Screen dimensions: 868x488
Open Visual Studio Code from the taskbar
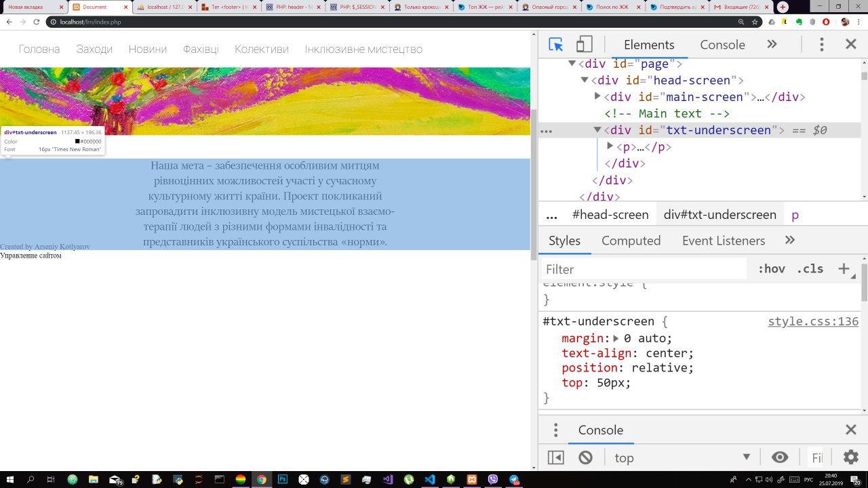(430, 479)
